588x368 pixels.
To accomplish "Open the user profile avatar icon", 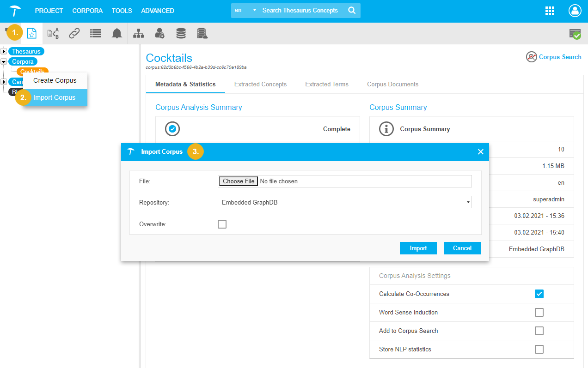I will (x=575, y=11).
